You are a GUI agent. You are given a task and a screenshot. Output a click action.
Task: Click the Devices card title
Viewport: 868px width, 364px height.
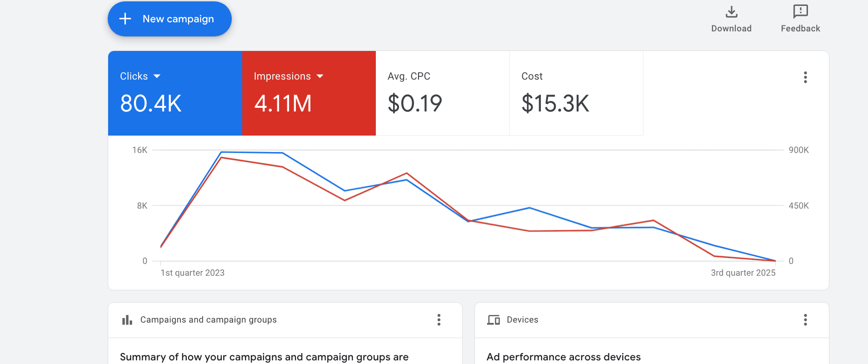coord(523,320)
